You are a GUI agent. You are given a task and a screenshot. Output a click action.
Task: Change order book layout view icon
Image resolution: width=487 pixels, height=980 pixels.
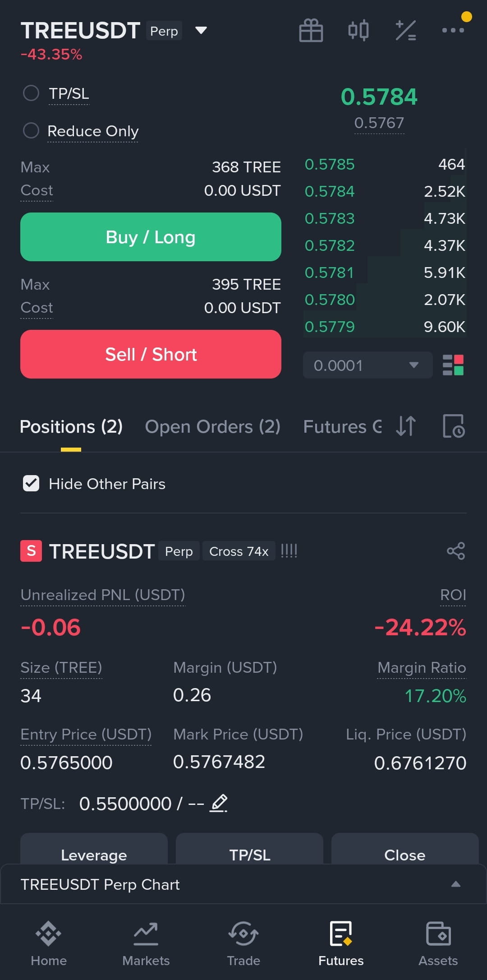(453, 365)
